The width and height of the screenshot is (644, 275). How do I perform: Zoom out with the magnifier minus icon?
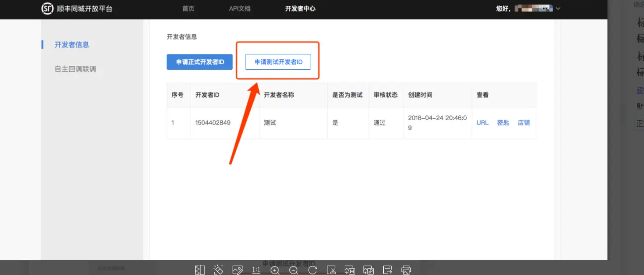click(x=294, y=270)
